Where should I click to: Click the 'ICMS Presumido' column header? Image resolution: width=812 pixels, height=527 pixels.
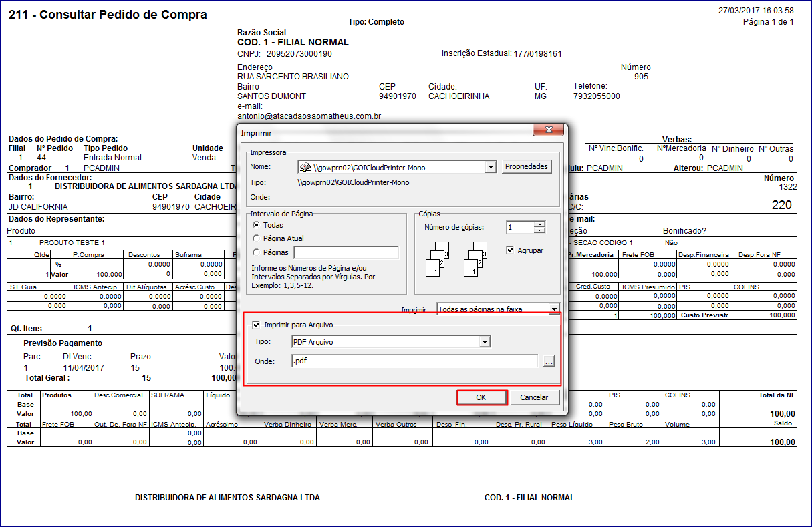[648, 287]
